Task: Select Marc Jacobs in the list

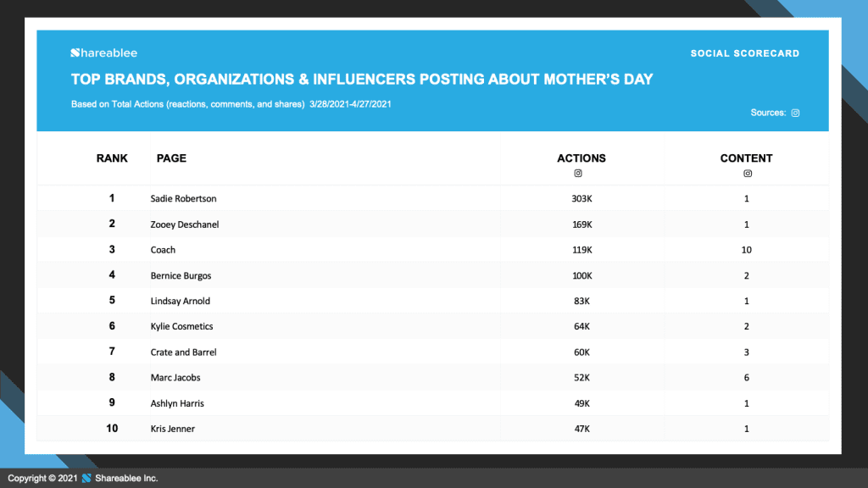Action: pos(175,378)
